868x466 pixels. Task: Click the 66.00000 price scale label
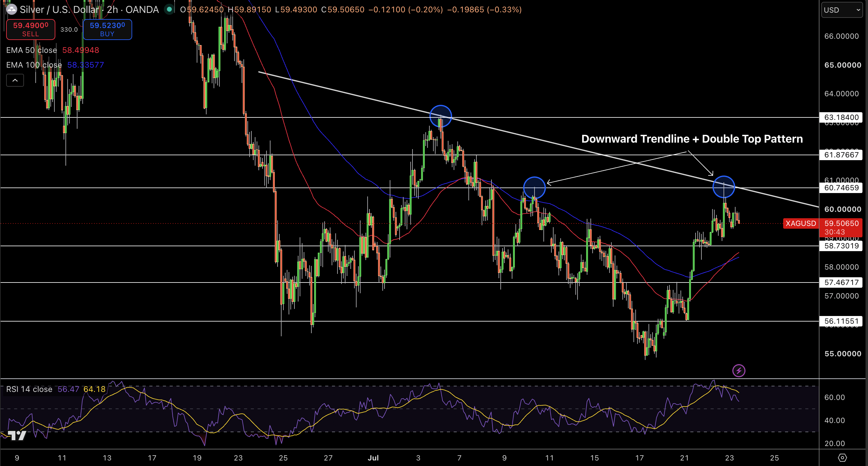841,36
